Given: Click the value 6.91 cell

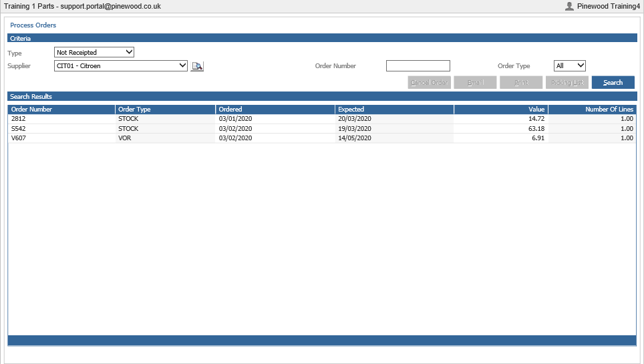Looking at the screenshot, I should click(x=501, y=138).
